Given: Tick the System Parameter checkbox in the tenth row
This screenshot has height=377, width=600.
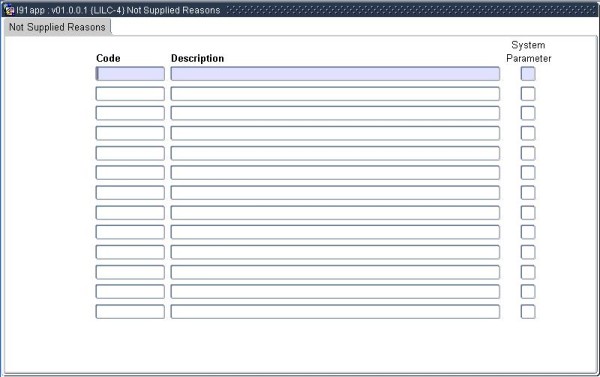Looking at the screenshot, I should [528, 252].
